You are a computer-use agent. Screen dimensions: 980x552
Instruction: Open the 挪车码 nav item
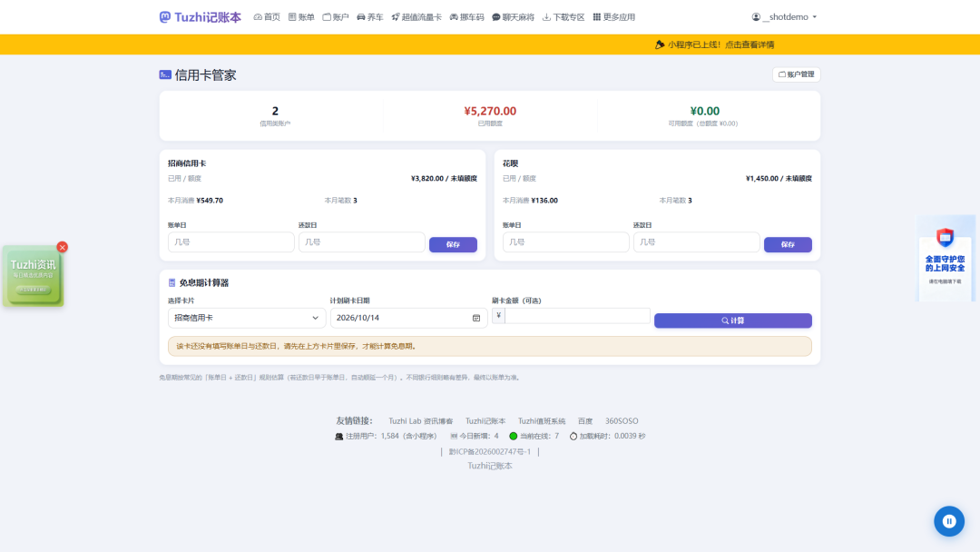pos(467,17)
